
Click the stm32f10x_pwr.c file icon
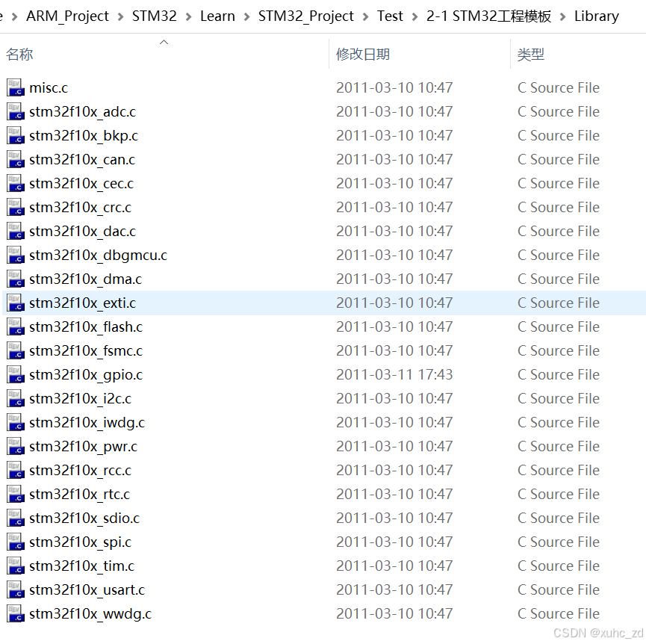coord(16,446)
